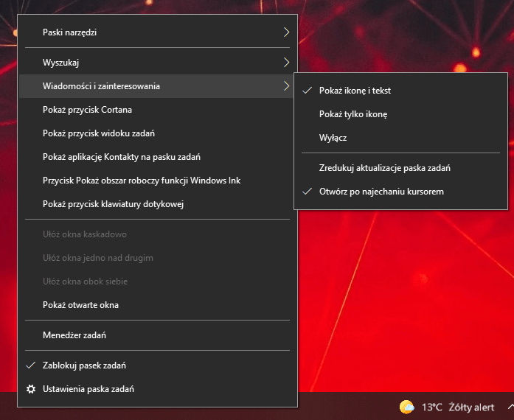Open Ustawienia paska zadań gear icon

31,389
